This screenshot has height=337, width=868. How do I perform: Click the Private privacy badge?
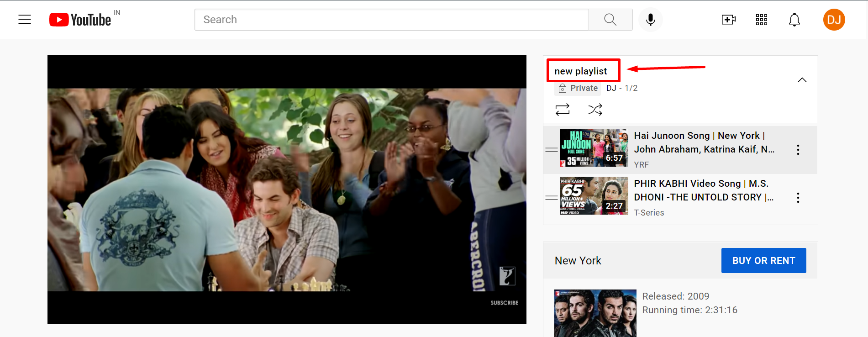coord(579,88)
